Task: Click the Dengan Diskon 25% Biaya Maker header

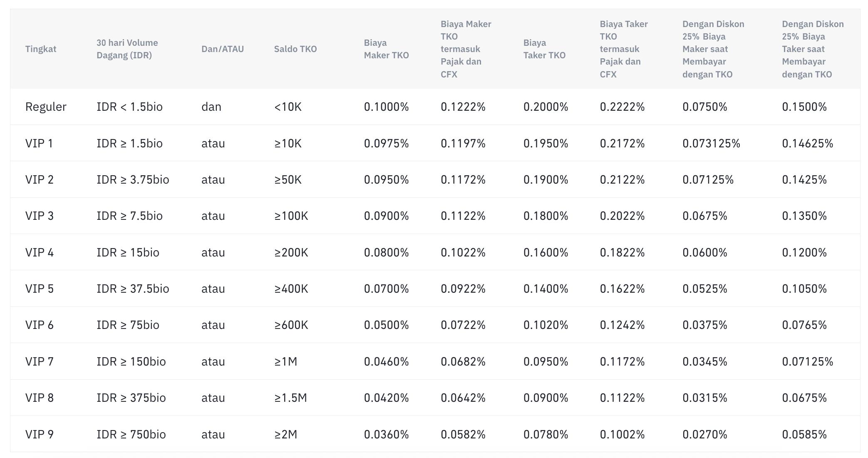Action: [713, 49]
